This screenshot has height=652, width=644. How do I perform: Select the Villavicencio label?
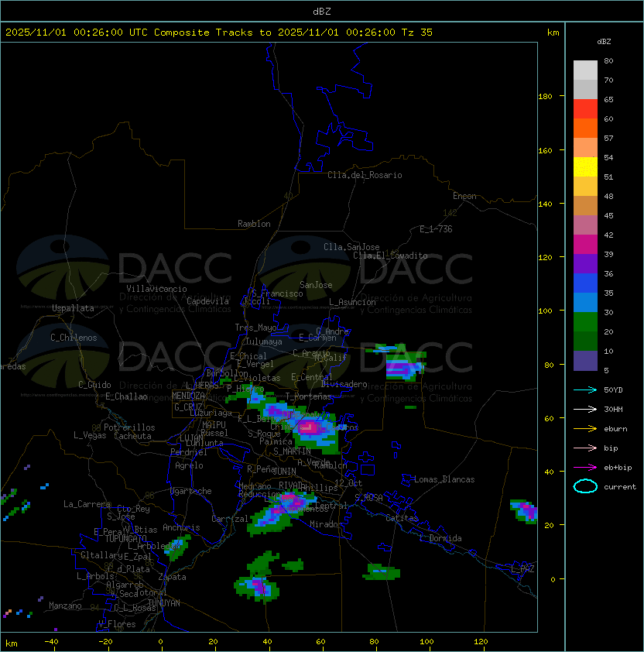pyautogui.click(x=156, y=289)
